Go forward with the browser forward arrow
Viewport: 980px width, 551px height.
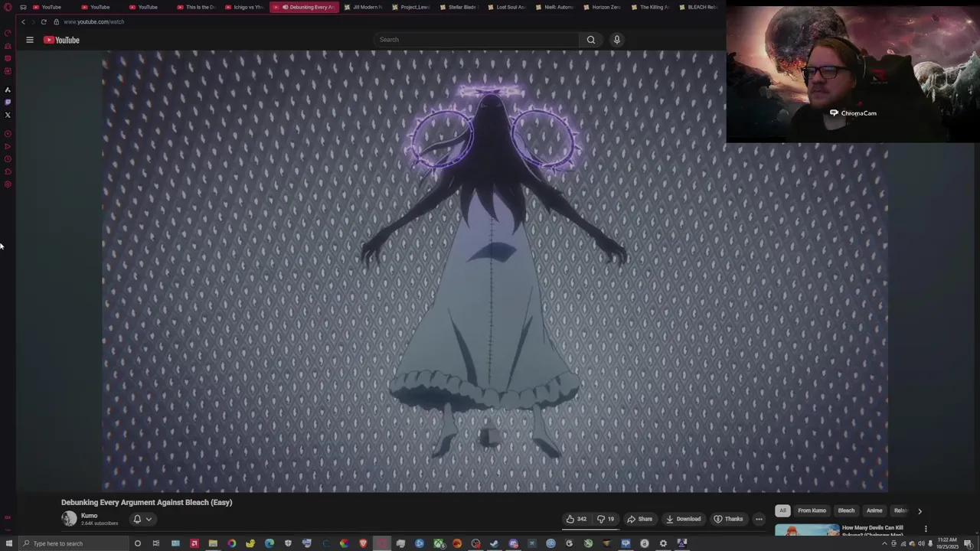33,22
